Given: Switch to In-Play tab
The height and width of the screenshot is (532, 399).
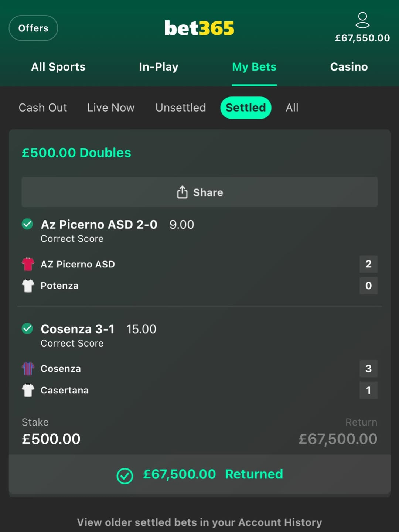Looking at the screenshot, I should (x=158, y=67).
